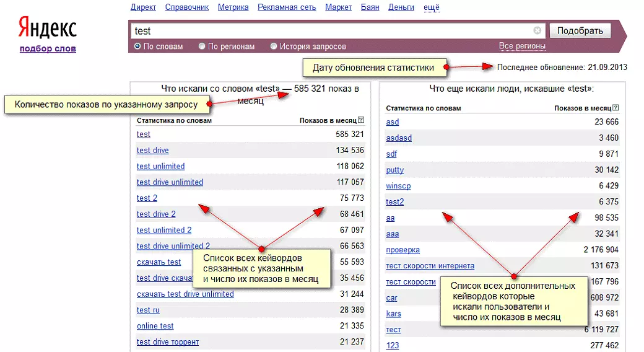Image resolution: width=644 pixels, height=352 pixels.
Task: Select the По словам radio button
Action: point(137,46)
